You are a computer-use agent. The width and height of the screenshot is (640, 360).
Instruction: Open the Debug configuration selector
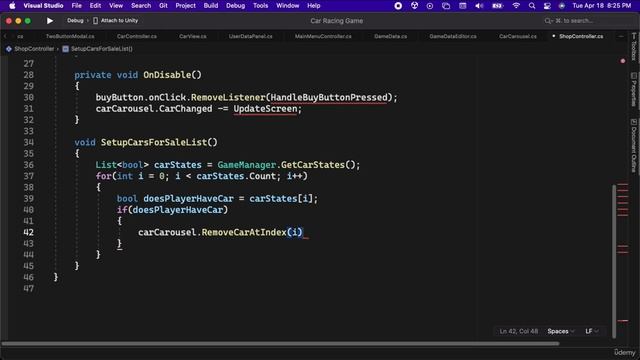[75, 20]
